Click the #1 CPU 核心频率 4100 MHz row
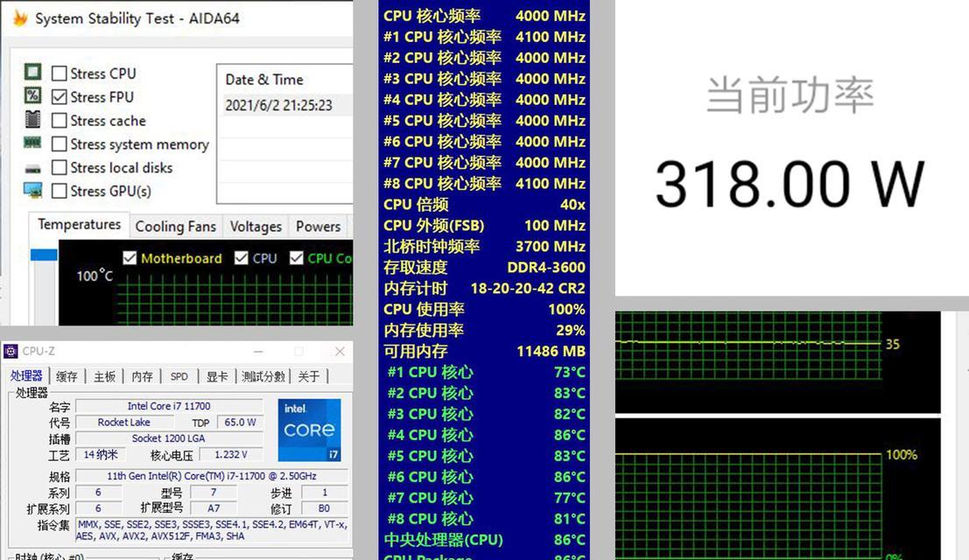Image resolution: width=969 pixels, height=560 pixels. (x=484, y=37)
